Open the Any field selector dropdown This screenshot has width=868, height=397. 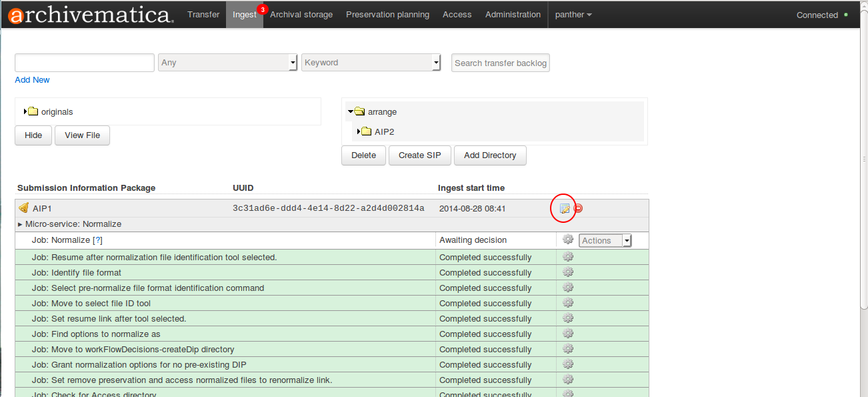(x=227, y=63)
